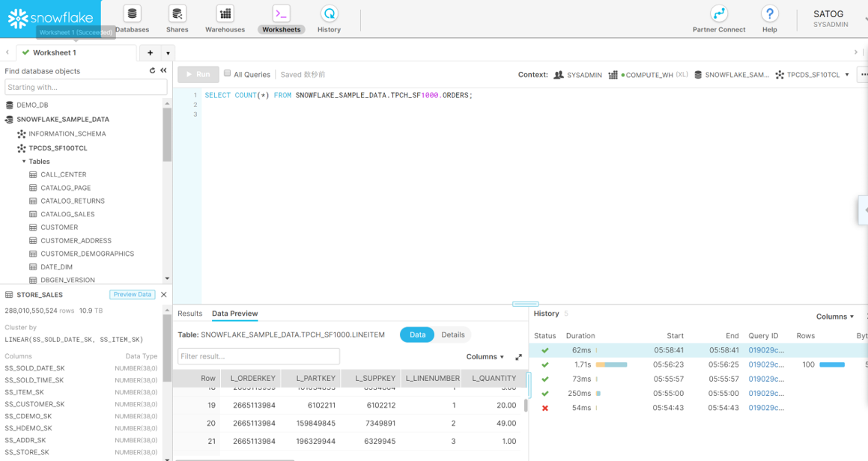Open the History Columns dropdown
868x461 pixels.
click(x=835, y=317)
